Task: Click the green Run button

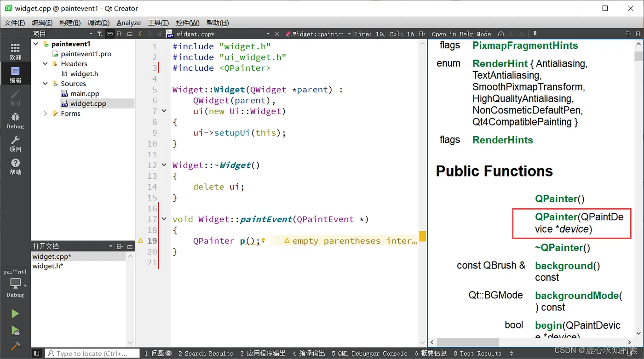Action: click(15, 313)
